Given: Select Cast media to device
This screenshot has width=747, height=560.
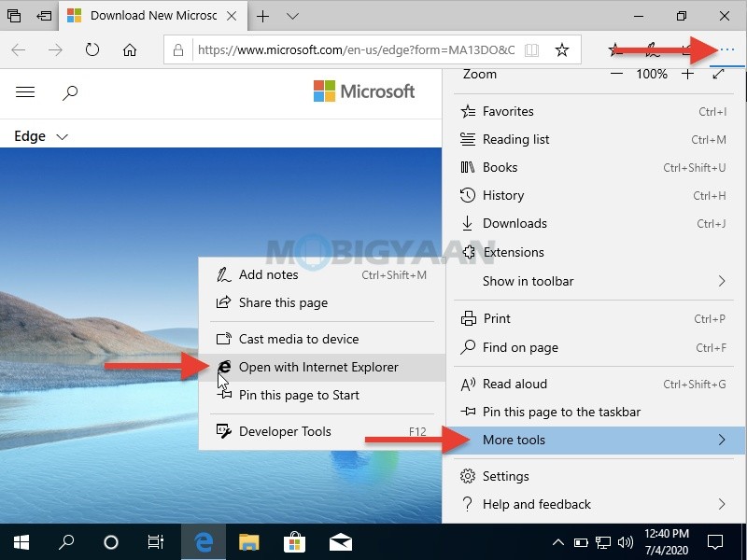Looking at the screenshot, I should (x=322, y=339).
